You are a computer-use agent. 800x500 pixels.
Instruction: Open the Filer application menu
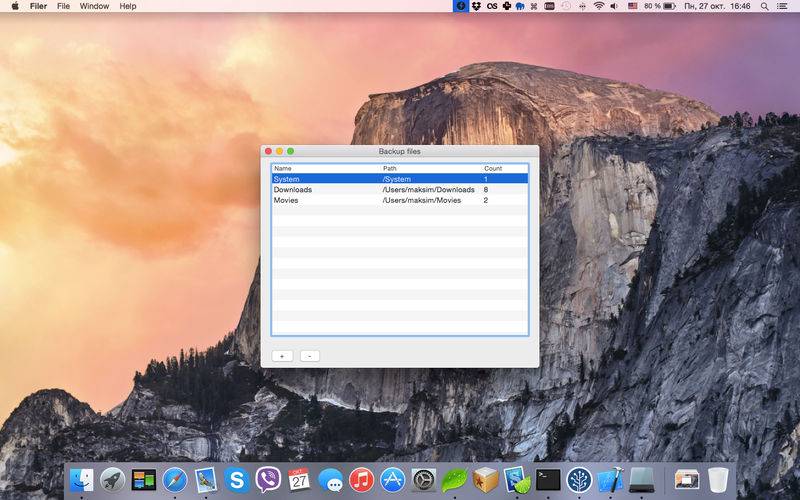coord(38,6)
